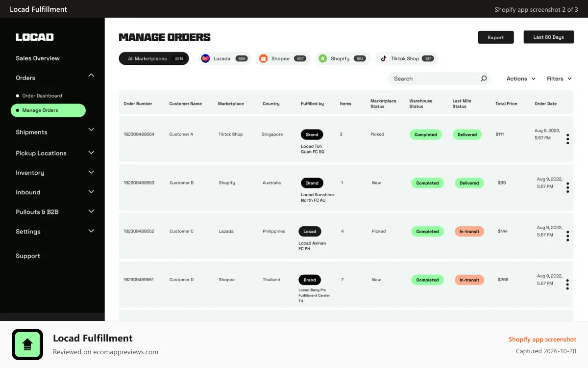Screen dimensions: 588x368
Task: Click order number 162309489554
Action: (x=139, y=134)
